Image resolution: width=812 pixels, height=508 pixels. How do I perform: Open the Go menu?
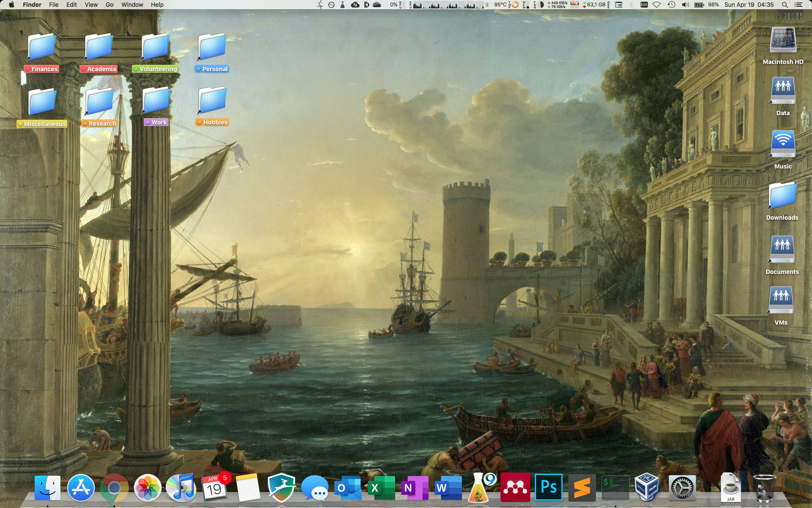tap(110, 5)
